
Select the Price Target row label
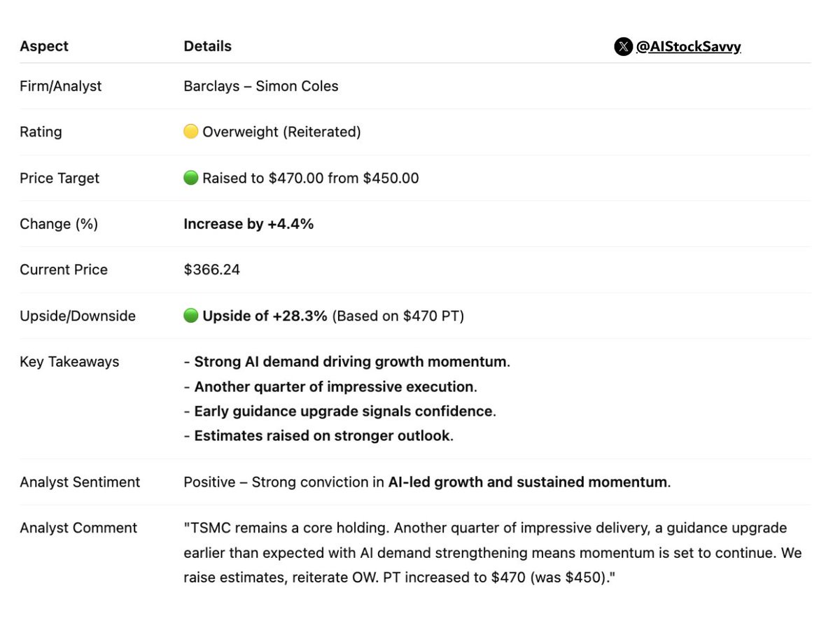[x=59, y=178]
